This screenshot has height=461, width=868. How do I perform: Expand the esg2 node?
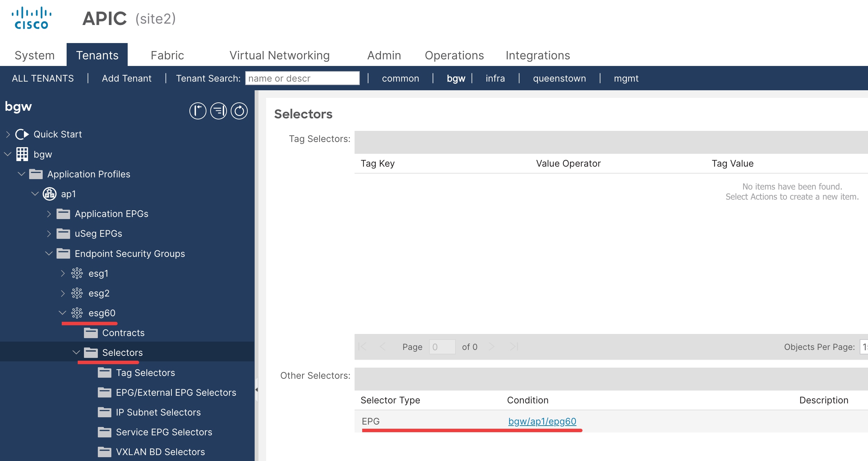coord(63,293)
